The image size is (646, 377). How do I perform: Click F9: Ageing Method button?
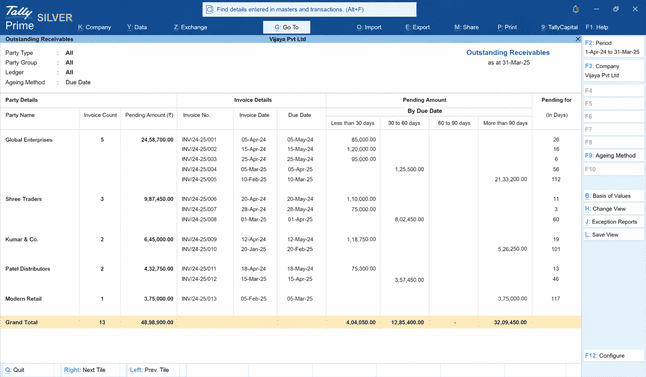coord(613,155)
